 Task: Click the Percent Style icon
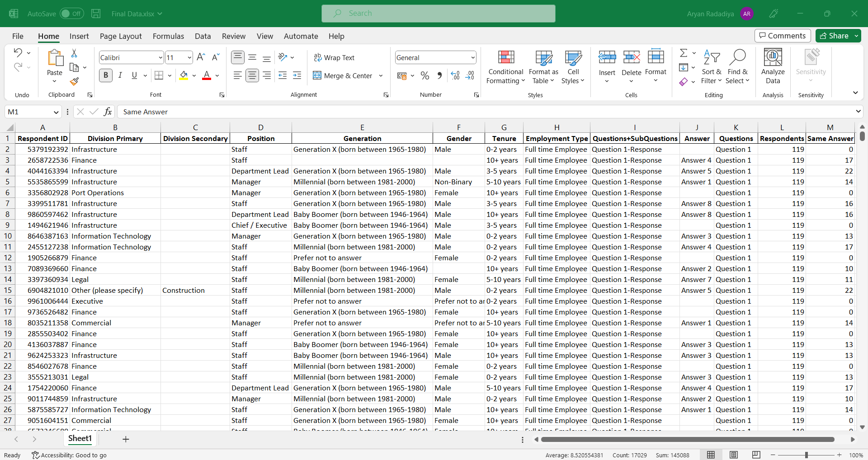point(425,75)
